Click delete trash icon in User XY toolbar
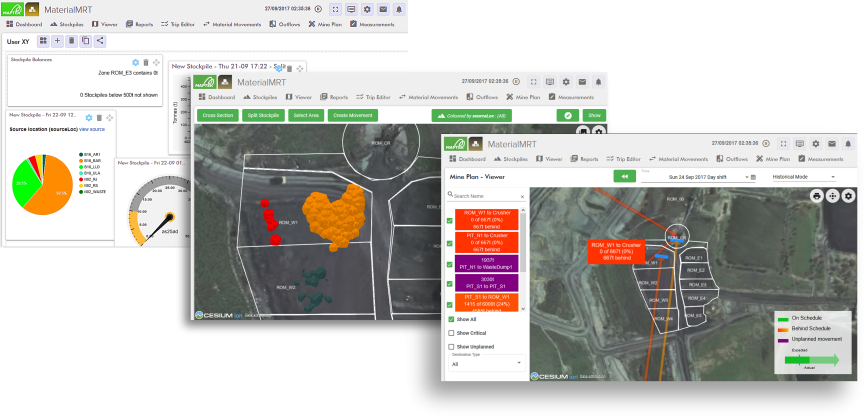The height and width of the screenshot is (419, 867). [x=72, y=41]
